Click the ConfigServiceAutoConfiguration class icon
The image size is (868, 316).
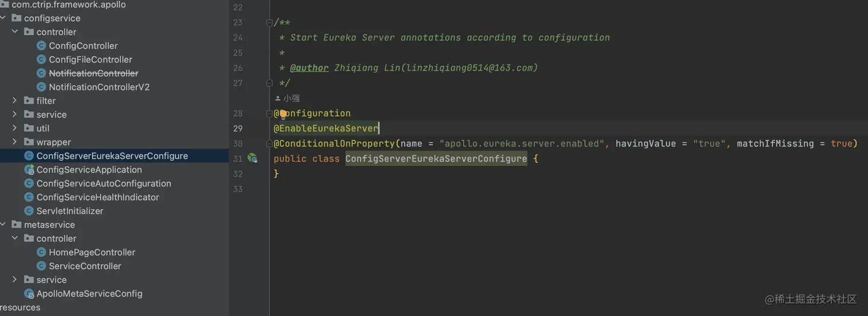[x=29, y=184]
